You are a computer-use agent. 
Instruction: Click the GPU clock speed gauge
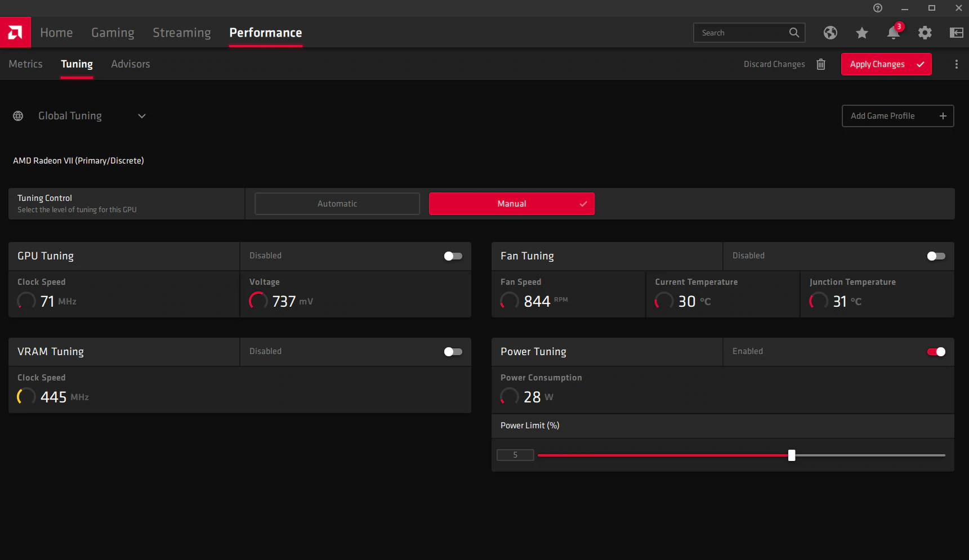[26, 301]
